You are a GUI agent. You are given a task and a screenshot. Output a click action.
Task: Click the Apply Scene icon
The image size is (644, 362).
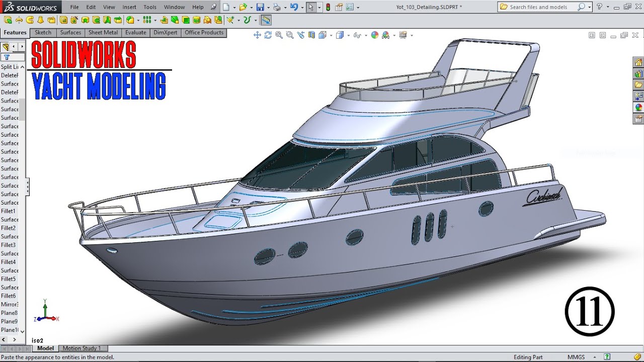pyautogui.click(x=386, y=35)
